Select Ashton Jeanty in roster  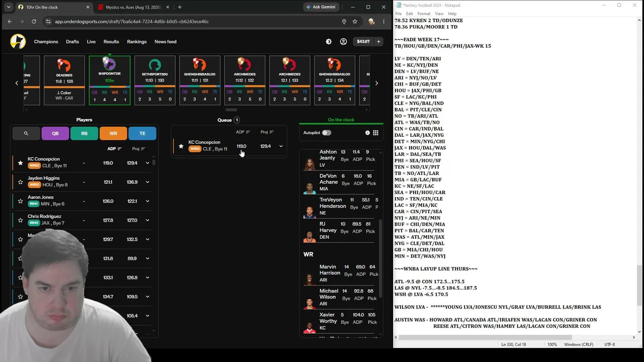coord(340,158)
